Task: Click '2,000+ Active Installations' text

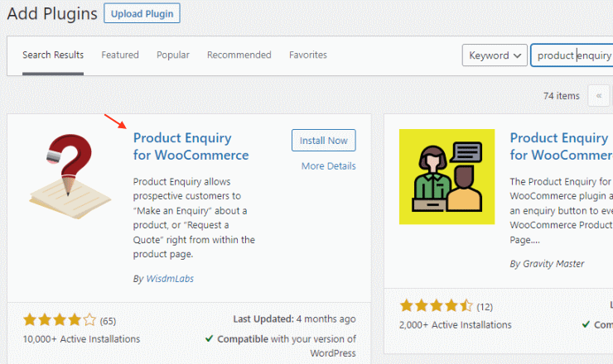Action: (x=455, y=325)
